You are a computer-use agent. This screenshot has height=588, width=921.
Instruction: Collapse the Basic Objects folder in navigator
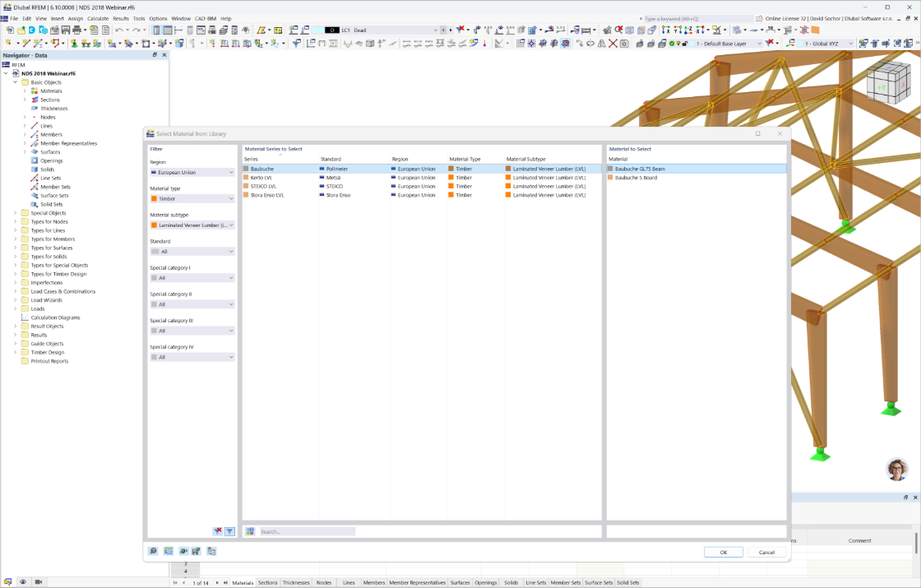16,82
